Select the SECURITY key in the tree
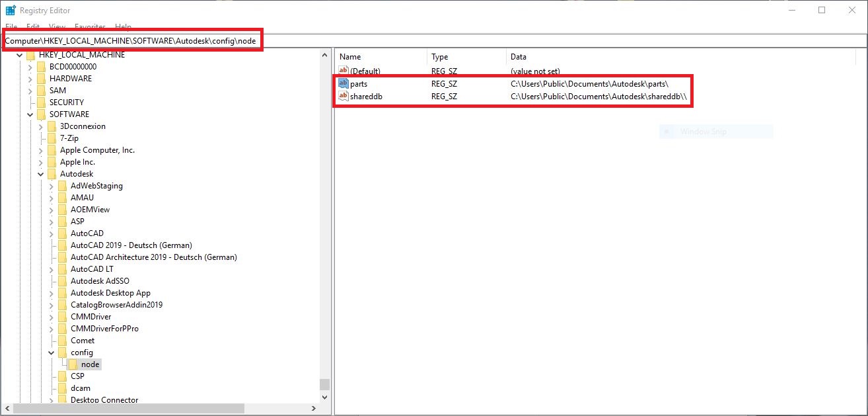 [x=66, y=102]
